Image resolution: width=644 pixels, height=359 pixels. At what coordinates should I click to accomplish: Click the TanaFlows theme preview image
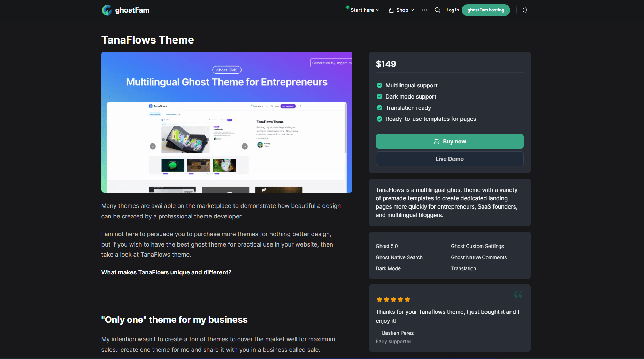(x=227, y=122)
